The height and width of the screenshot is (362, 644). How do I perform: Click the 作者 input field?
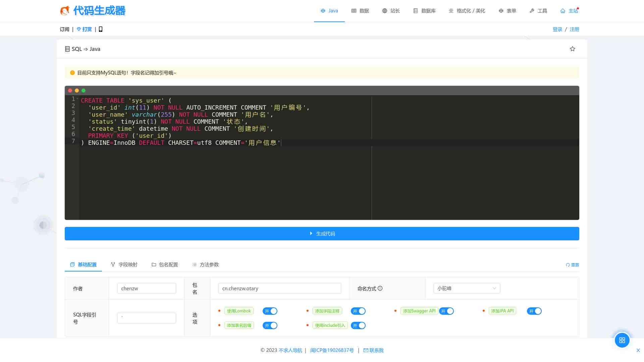(147, 288)
